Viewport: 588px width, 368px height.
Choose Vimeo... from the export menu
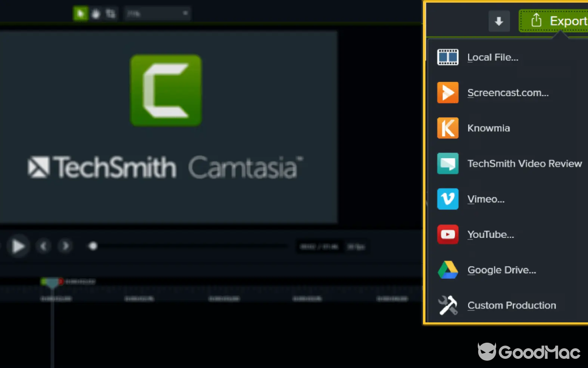[486, 199]
